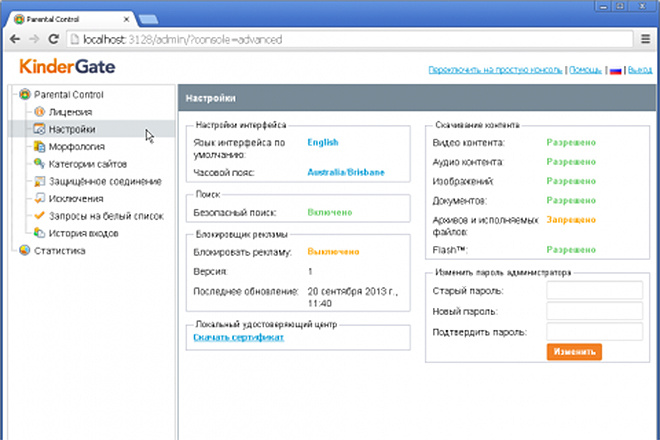Toggle Безопасный поиск Включено setting
Viewport: 660px width, 440px height.
(x=330, y=212)
